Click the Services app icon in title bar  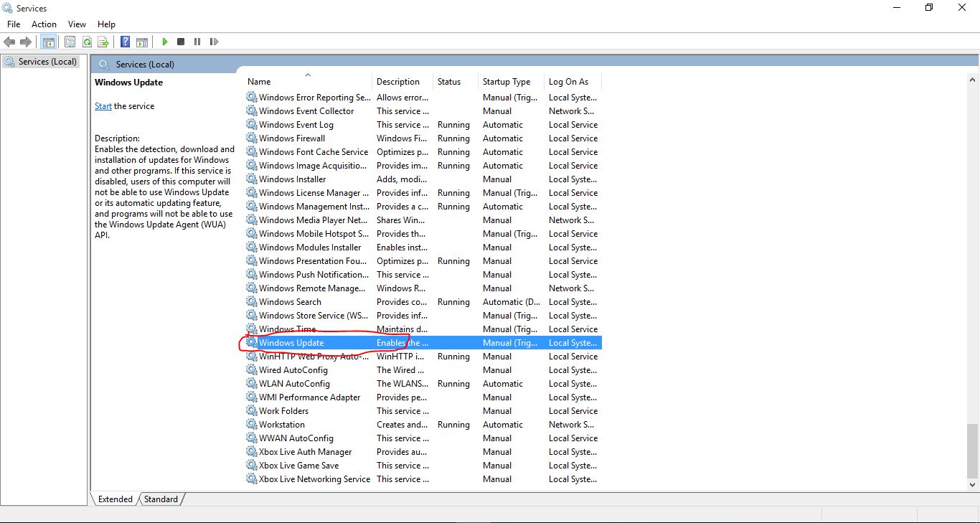click(8, 8)
